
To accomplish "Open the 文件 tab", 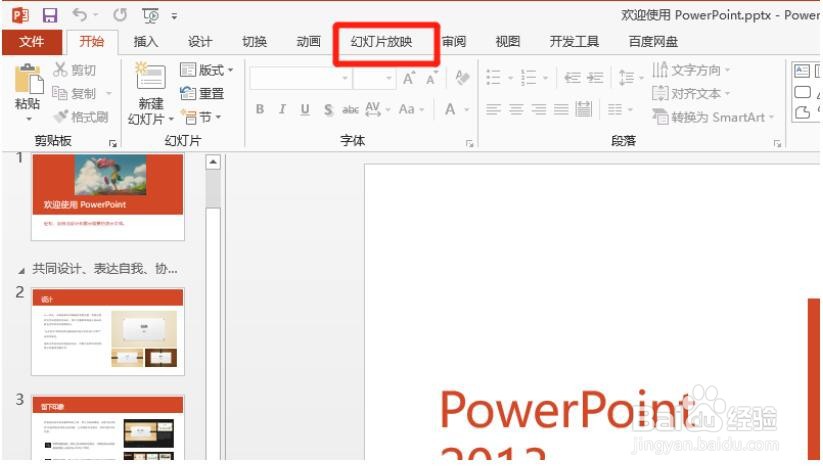I will 31,41.
